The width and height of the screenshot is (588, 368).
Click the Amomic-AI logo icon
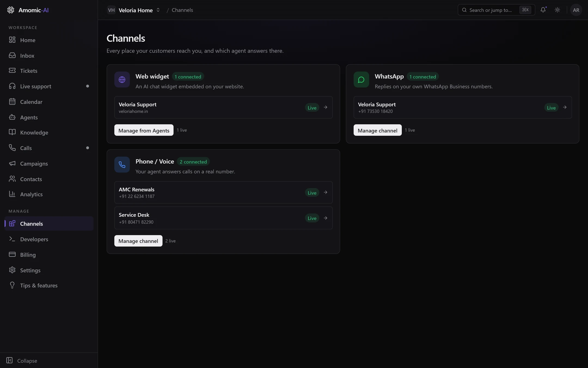11,10
